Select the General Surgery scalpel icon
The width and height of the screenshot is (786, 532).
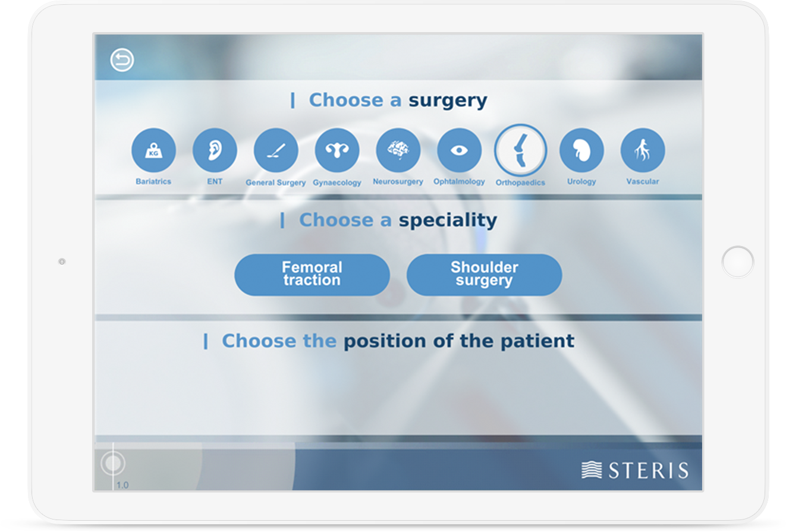coord(276,150)
